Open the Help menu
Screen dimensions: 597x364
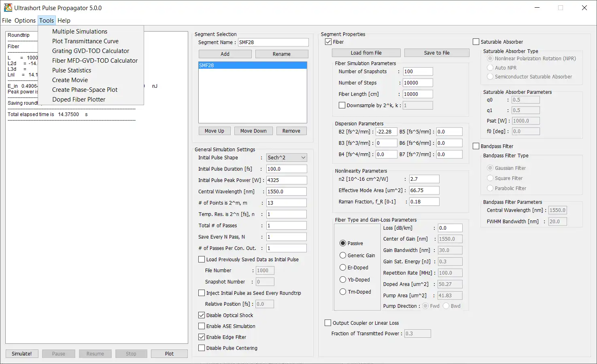[64, 20]
